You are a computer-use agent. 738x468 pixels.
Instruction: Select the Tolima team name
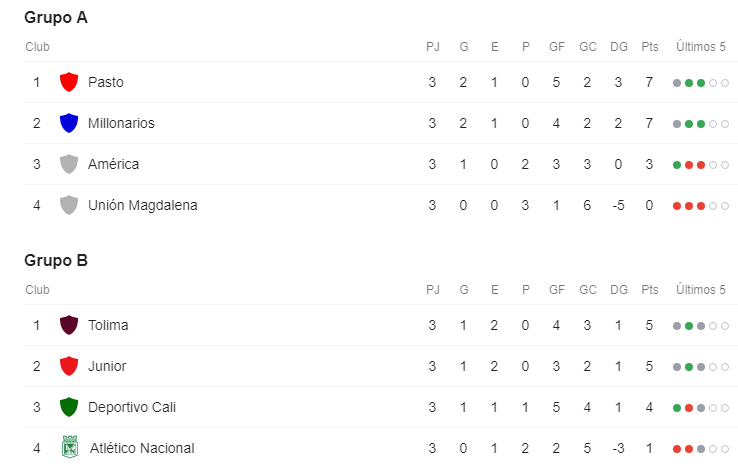pos(108,325)
